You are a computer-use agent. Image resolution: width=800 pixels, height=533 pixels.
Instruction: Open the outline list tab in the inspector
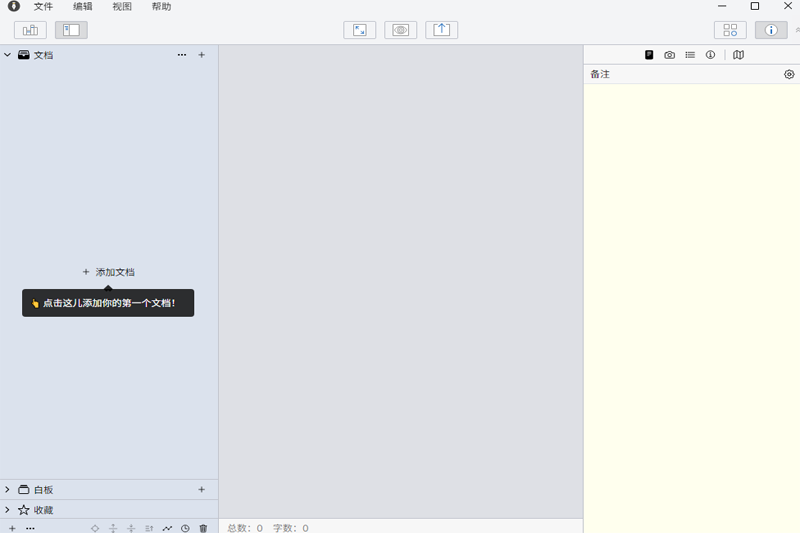[x=690, y=55]
